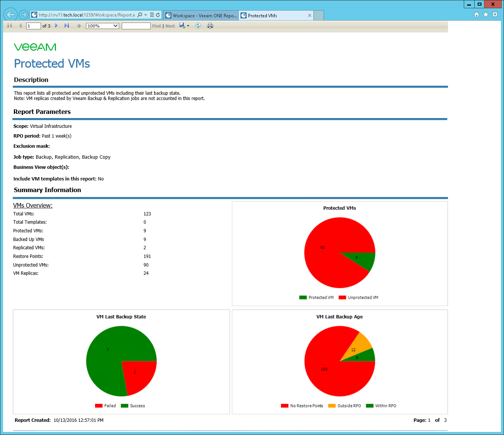Click the VM Replicas value "24"
This screenshot has height=435, width=504.
[x=146, y=273]
